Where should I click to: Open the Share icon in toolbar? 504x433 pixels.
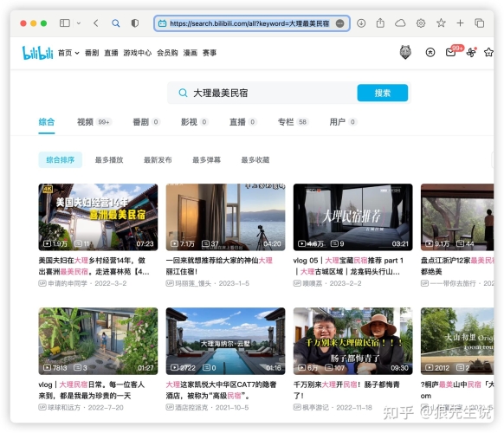pos(380,23)
